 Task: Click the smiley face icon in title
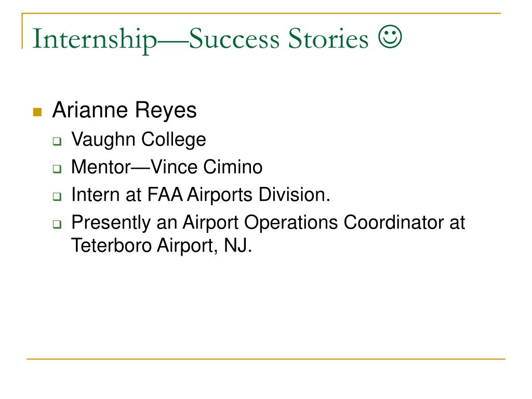[390, 37]
